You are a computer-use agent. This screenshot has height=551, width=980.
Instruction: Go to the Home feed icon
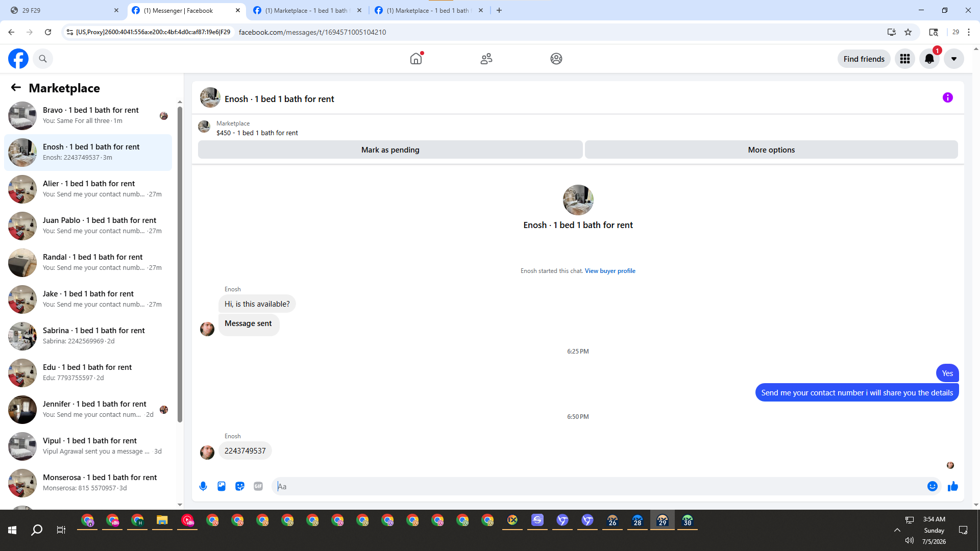[x=416, y=59]
